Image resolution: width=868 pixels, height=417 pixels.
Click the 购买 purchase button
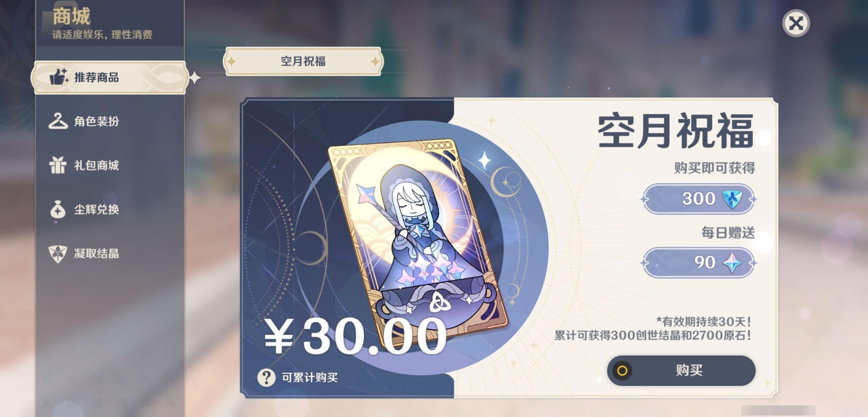tap(681, 370)
